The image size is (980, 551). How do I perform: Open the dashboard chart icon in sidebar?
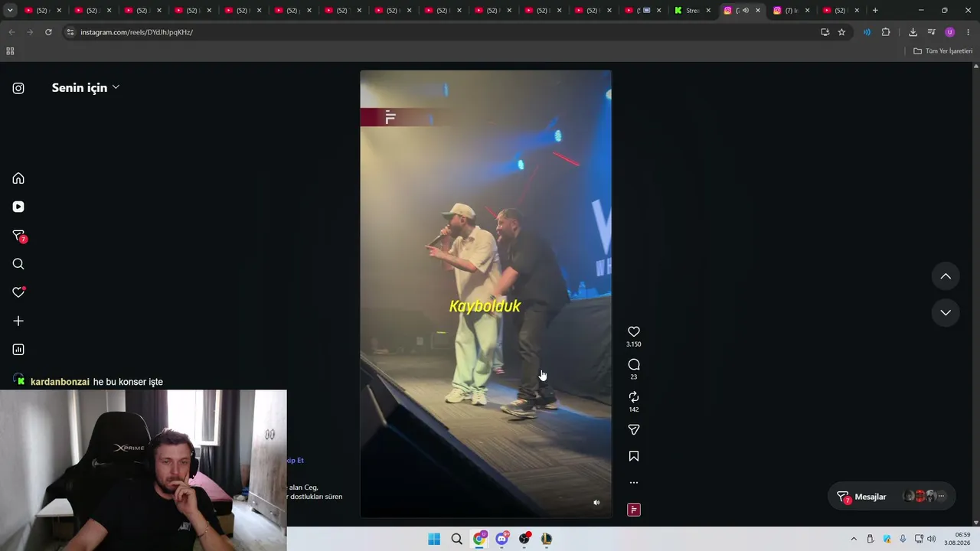18,350
